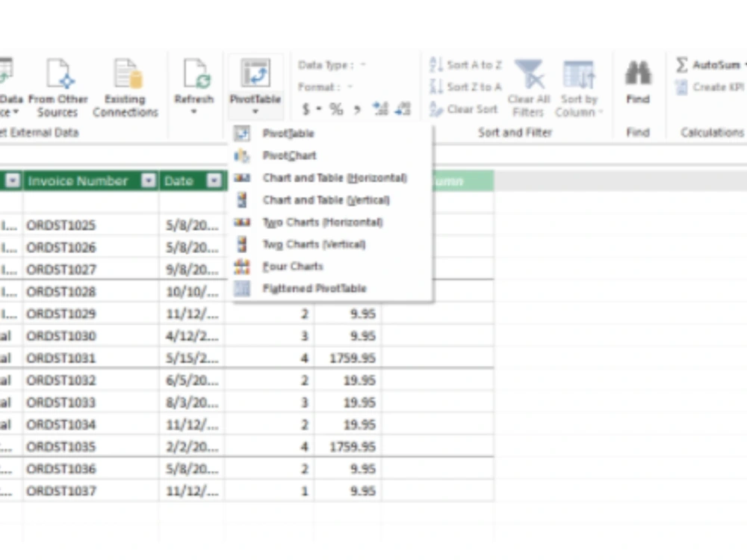Click the Refresh icon
The image size is (747, 560).
click(196, 74)
